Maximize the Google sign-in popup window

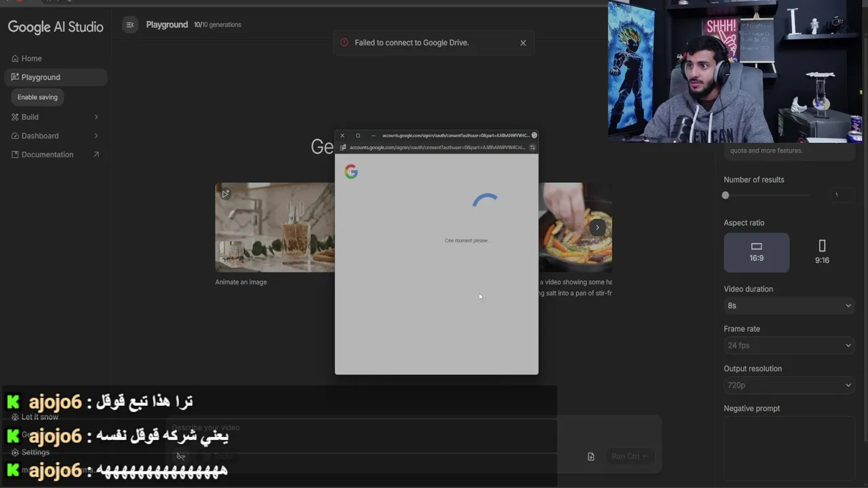[x=358, y=136]
